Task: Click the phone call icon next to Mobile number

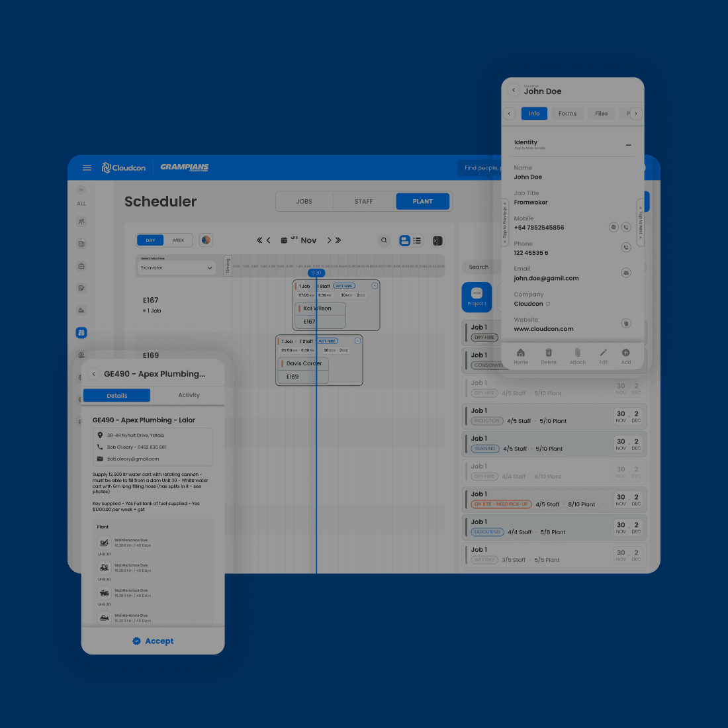Action: 626,226
